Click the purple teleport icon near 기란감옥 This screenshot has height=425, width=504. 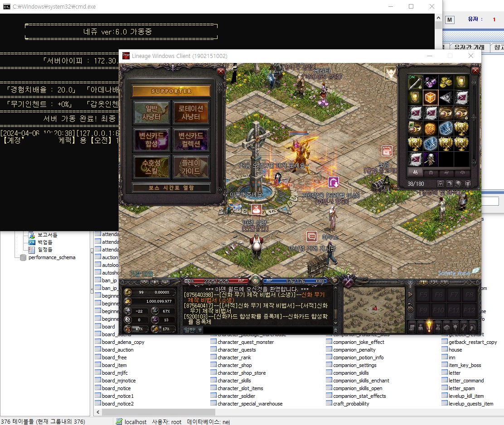(333, 183)
